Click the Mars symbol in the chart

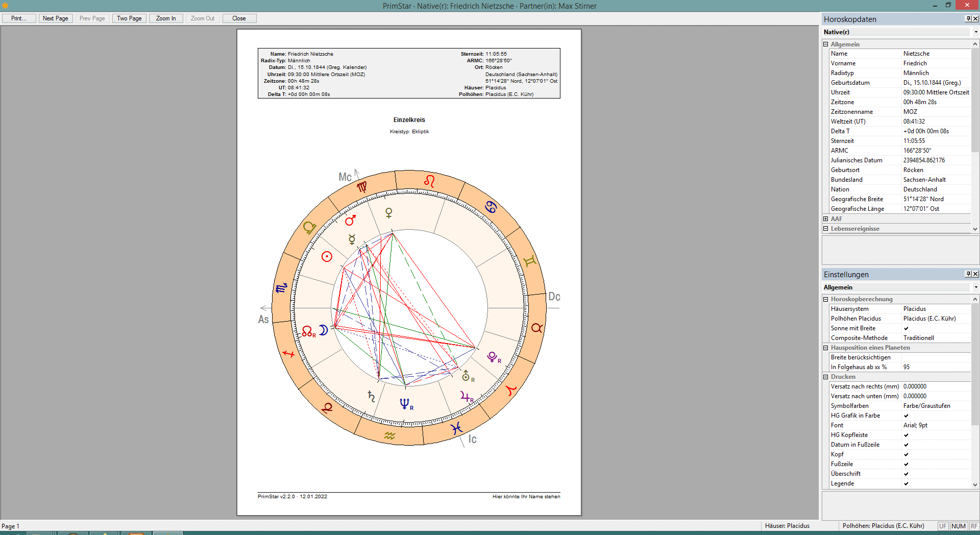click(x=350, y=221)
